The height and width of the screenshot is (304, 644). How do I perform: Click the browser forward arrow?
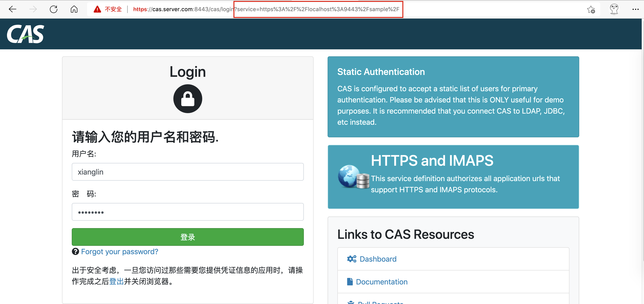click(33, 9)
